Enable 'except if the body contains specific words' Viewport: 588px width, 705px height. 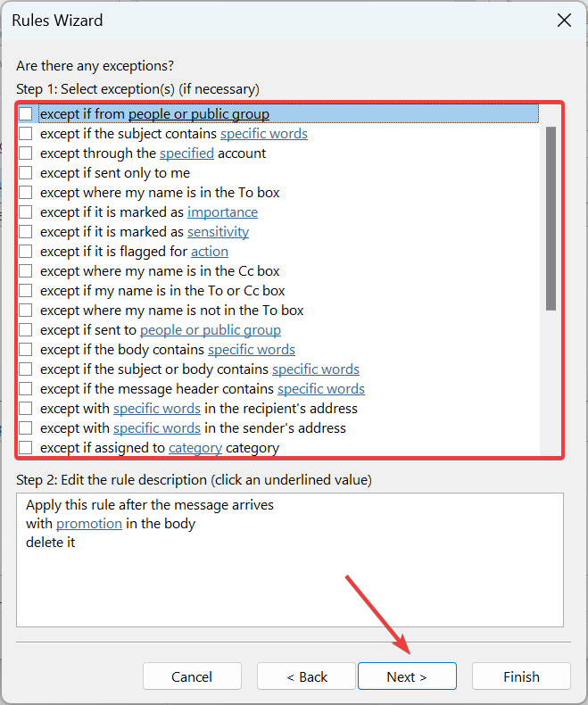(26, 349)
